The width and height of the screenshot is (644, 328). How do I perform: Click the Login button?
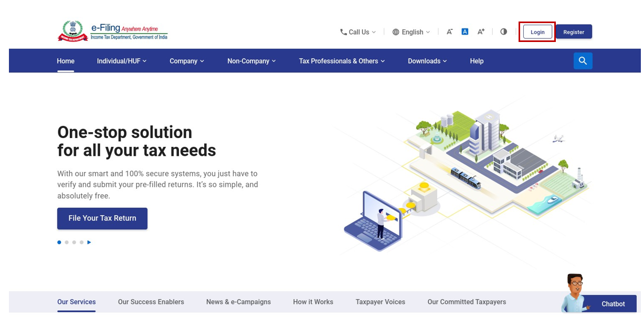click(x=537, y=32)
